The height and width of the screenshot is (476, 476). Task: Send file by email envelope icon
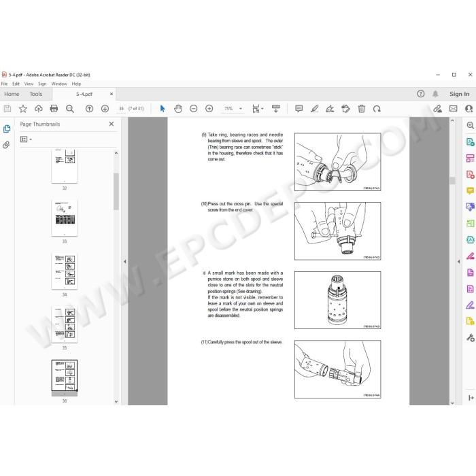[x=454, y=109]
